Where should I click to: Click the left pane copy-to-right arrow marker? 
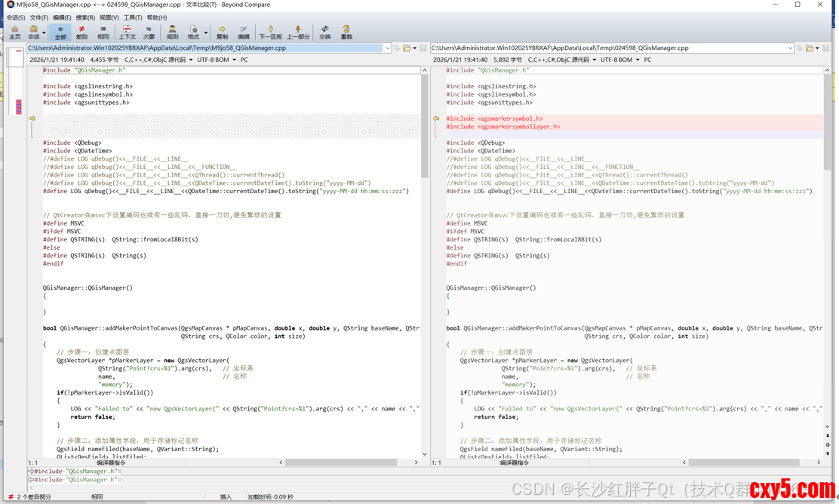tap(32, 118)
